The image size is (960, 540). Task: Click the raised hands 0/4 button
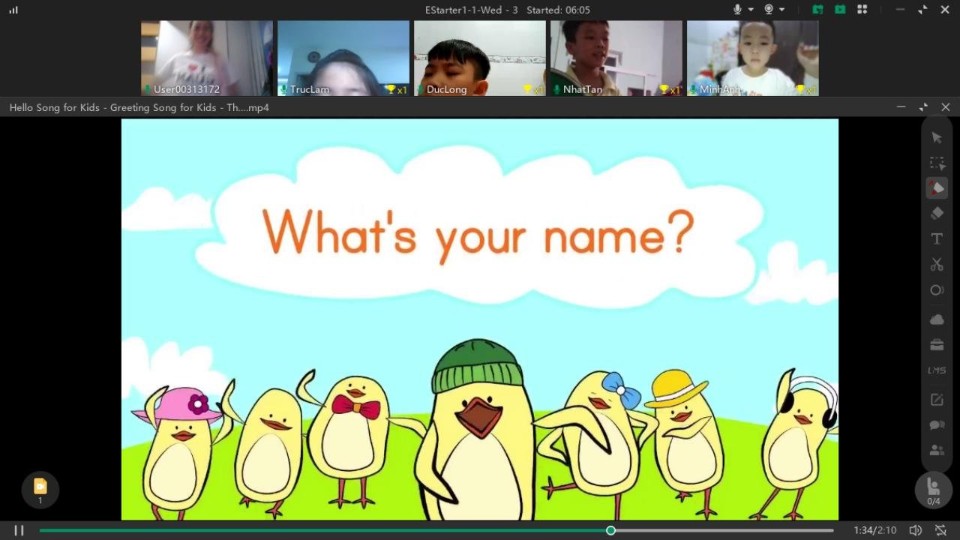pos(933,490)
